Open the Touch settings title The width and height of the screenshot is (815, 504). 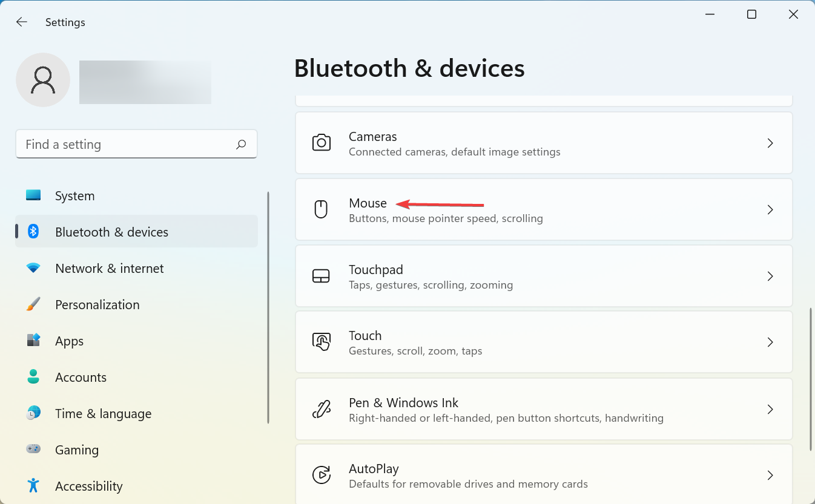pyautogui.click(x=365, y=336)
